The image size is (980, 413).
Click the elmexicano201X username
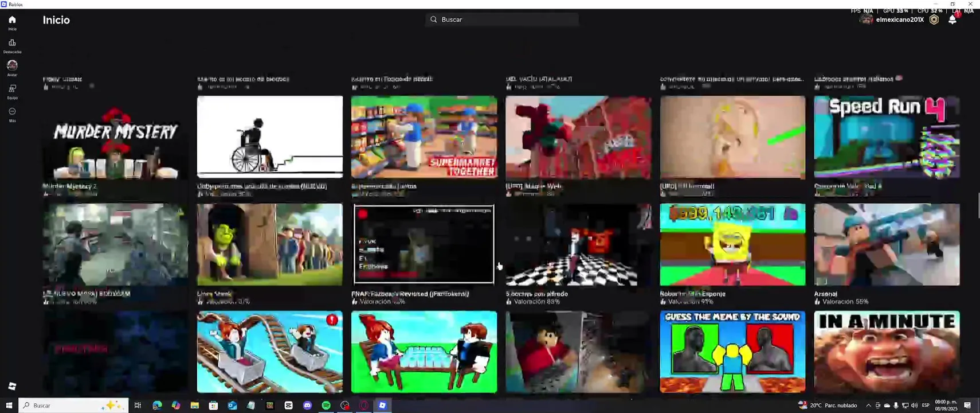coord(900,20)
